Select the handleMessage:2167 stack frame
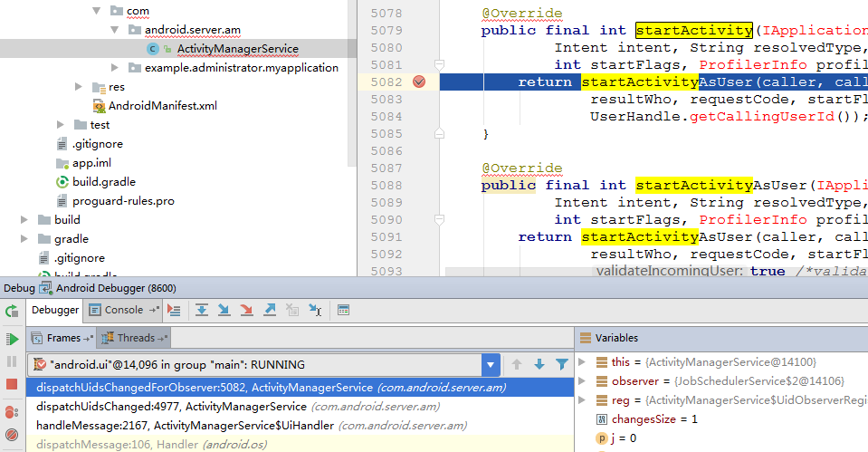The image size is (868, 452). pyautogui.click(x=185, y=425)
